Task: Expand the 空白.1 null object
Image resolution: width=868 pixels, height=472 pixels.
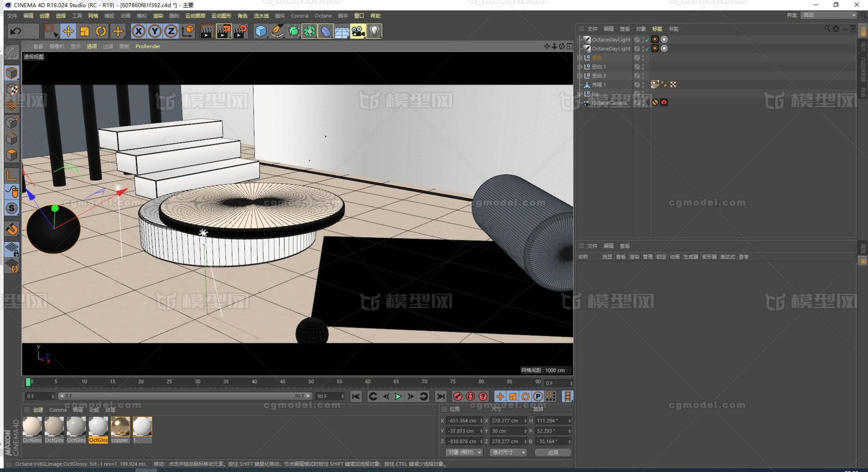Action: pos(580,67)
